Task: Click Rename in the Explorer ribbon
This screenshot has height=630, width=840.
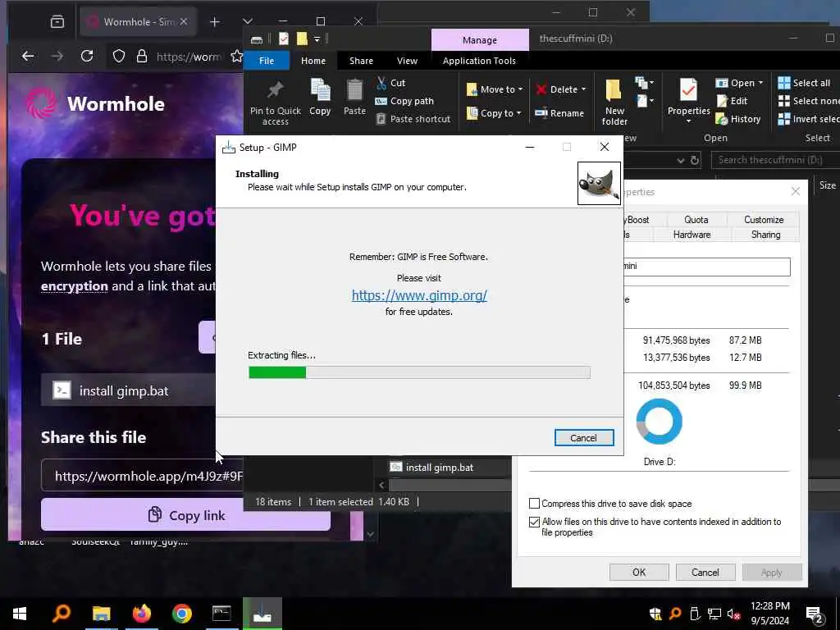Action: (559, 113)
